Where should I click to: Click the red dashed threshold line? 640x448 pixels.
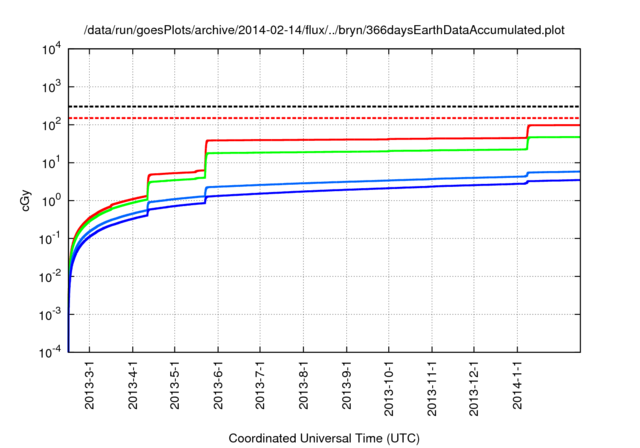click(320, 118)
